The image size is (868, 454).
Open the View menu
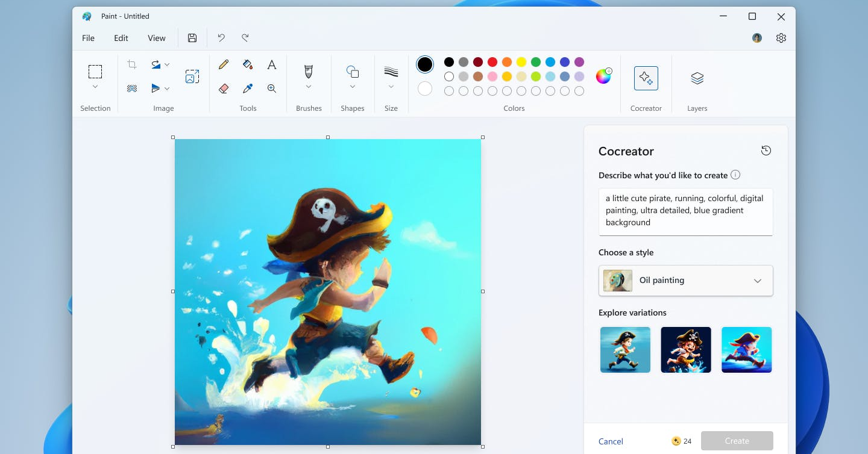pyautogui.click(x=156, y=38)
